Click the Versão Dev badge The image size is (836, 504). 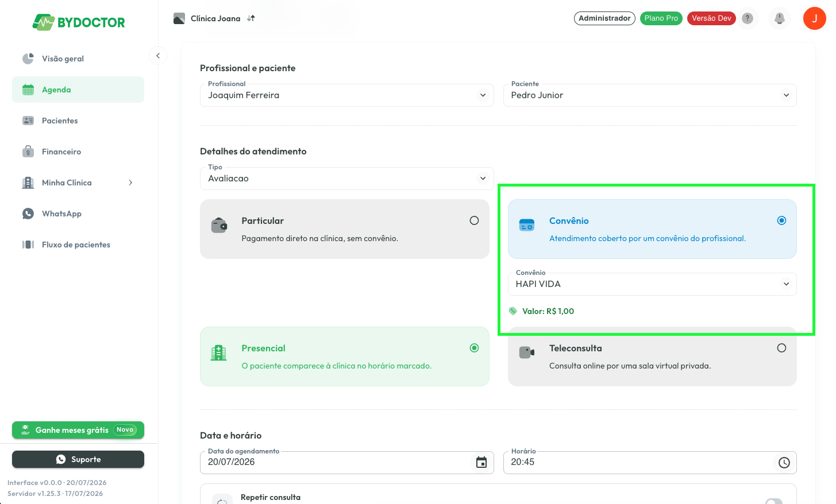(x=711, y=18)
